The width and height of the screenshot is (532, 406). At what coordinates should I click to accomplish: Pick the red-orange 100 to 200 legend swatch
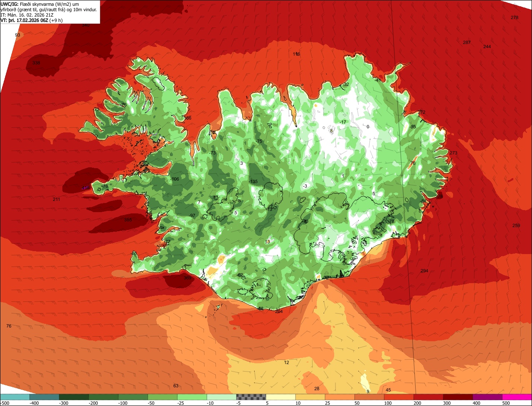tap(398, 397)
